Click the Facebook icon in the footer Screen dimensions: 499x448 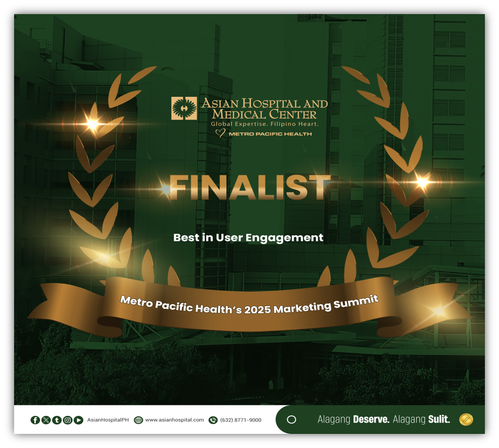(x=35, y=420)
